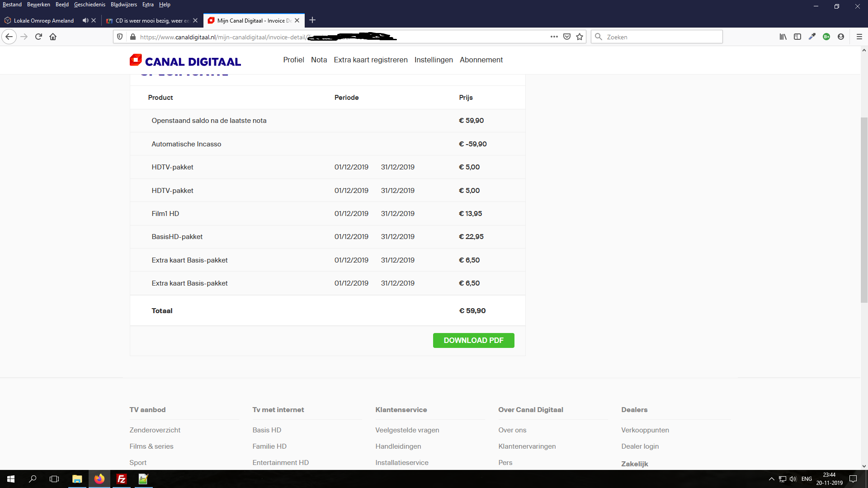Screen dimensions: 868x488
Task: Bookmark this page with the star
Action: [580, 37]
